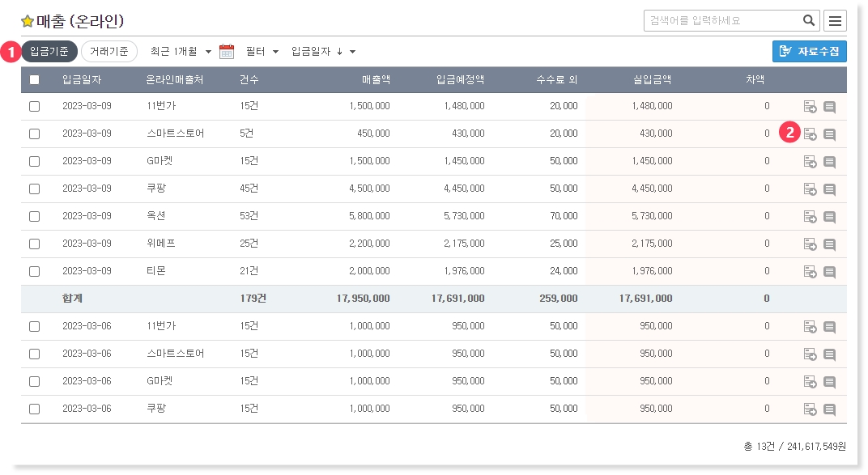
Task: Open the hamburger menu icon
Action: [836, 21]
